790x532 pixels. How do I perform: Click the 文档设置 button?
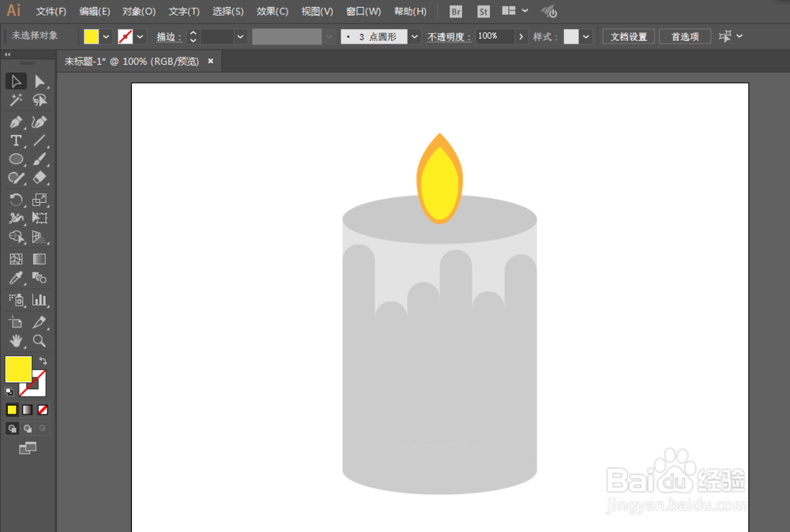click(x=628, y=36)
